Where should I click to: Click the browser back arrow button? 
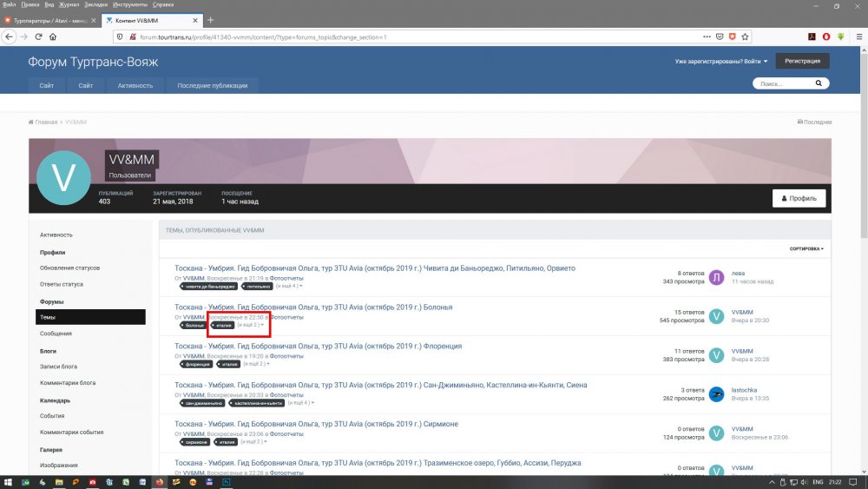coord(10,36)
